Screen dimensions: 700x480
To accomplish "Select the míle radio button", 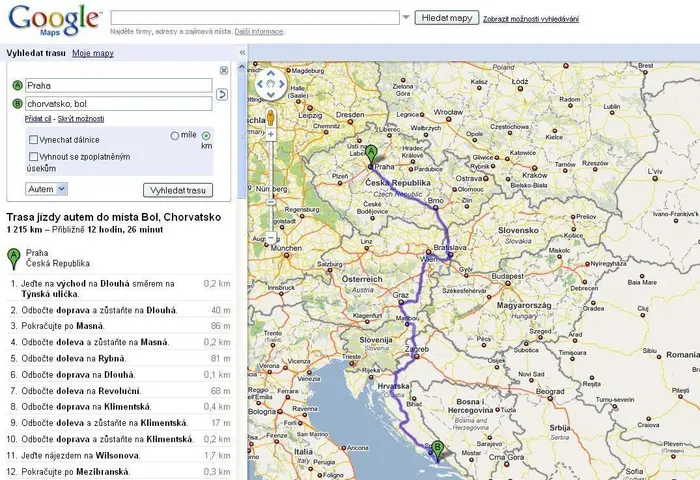I will pyautogui.click(x=175, y=136).
